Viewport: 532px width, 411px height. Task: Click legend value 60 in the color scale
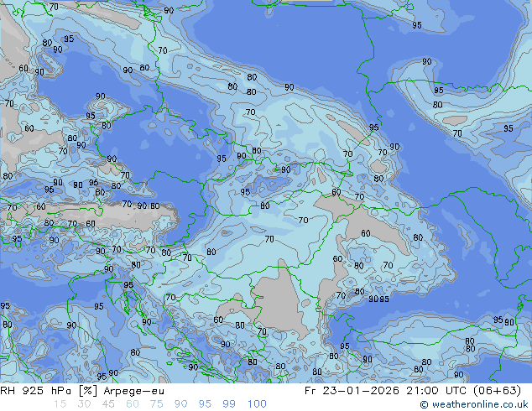pyautogui.click(x=133, y=404)
